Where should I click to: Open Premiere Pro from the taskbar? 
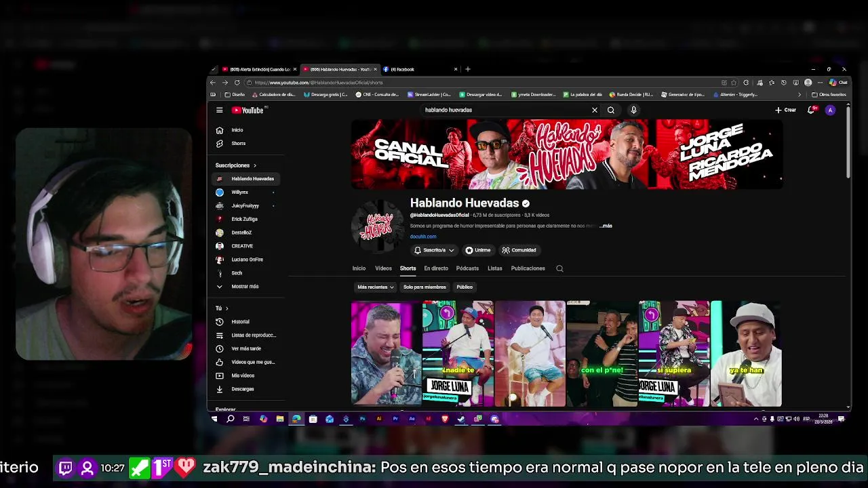[x=395, y=419]
